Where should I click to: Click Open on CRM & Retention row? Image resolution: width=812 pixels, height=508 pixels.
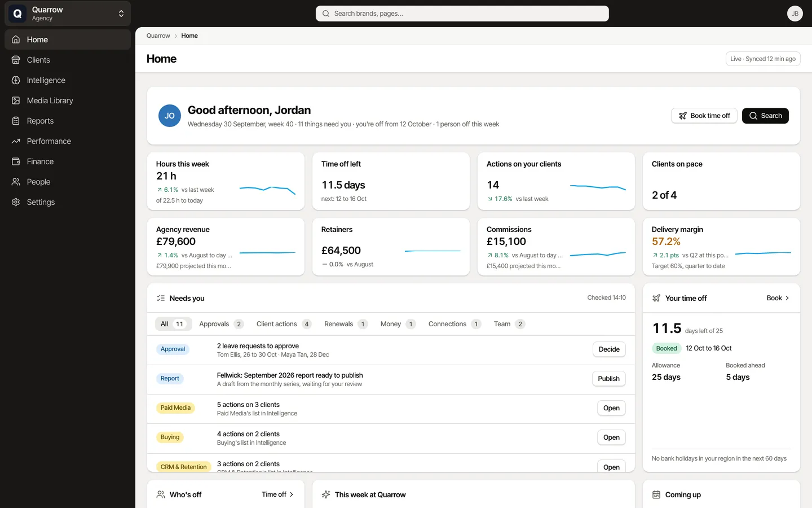(x=611, y=466)
